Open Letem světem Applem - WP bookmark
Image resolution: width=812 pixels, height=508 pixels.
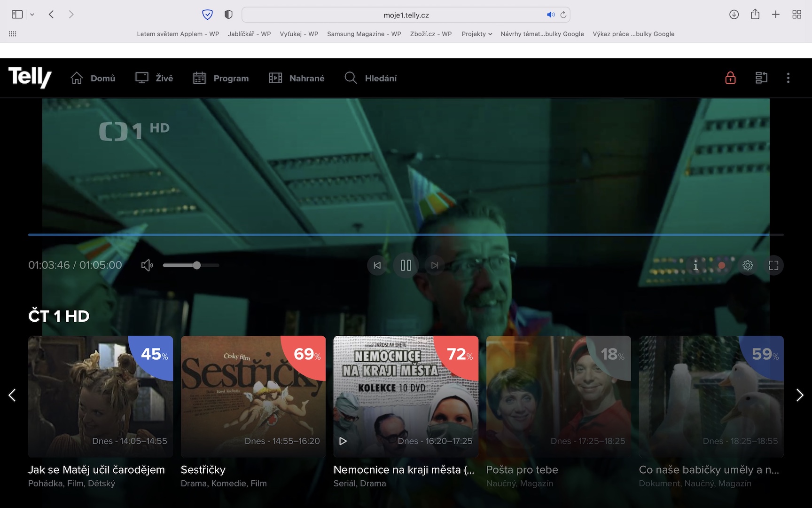178,34
